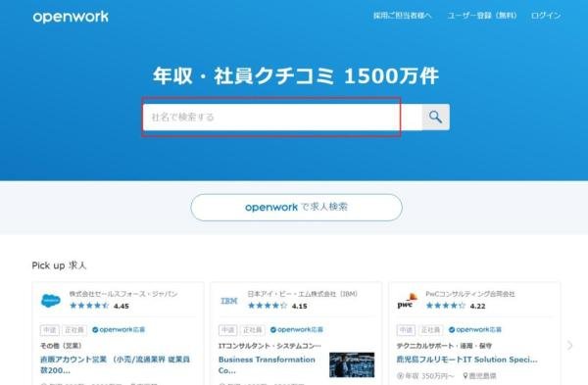This screenshot has height=385, width=588.
Task: Focus the company name search field
Action: (282, 117)
